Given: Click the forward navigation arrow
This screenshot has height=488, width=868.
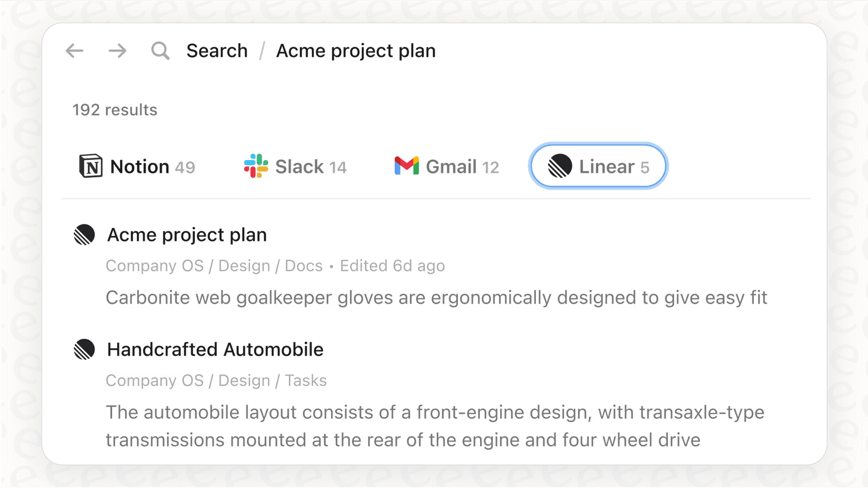Looking at the screenshot, I should (117, 51).
